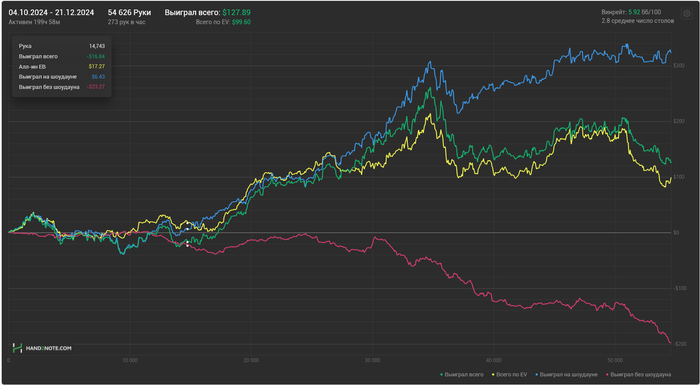Screen dimensions: 700x385
Task: Click the $200 y-axis label
Action: click(x=679, y=121)
